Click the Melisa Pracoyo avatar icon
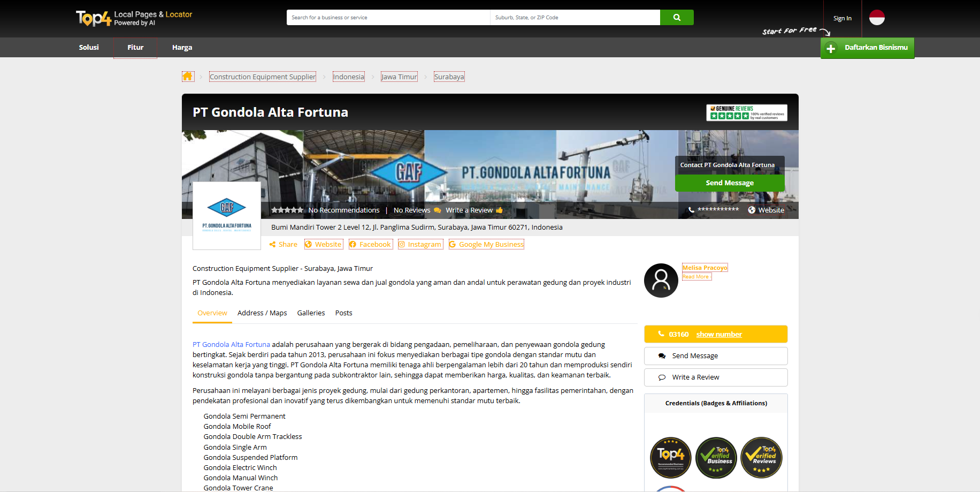This screenshot has height=492, width=980. coord(661,281)
